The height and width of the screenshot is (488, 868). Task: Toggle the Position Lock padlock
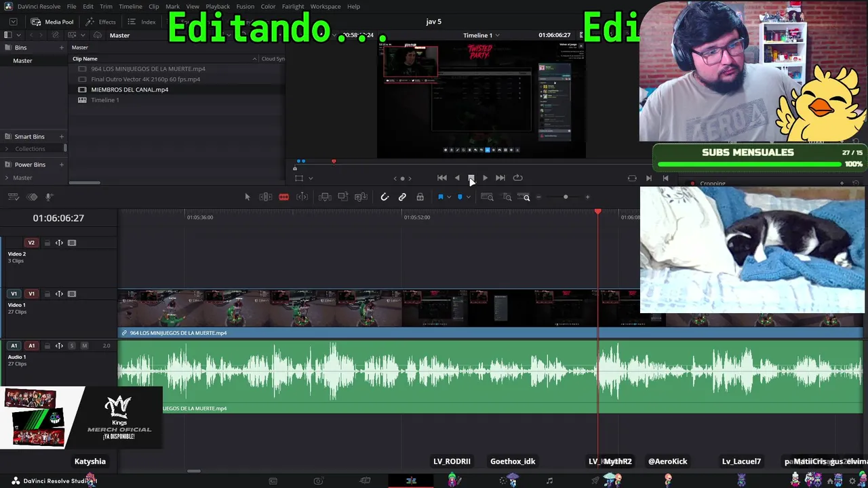pos(420,197)
